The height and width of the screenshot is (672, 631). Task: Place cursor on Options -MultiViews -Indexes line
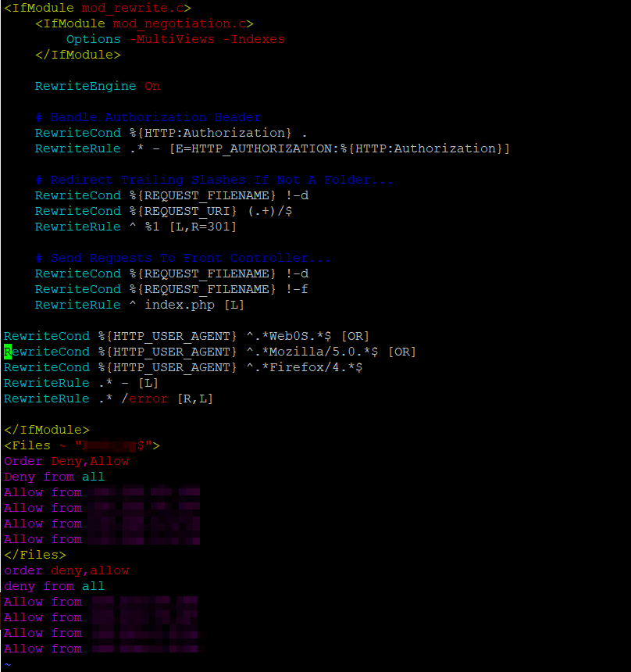click(x=175, y=39)
